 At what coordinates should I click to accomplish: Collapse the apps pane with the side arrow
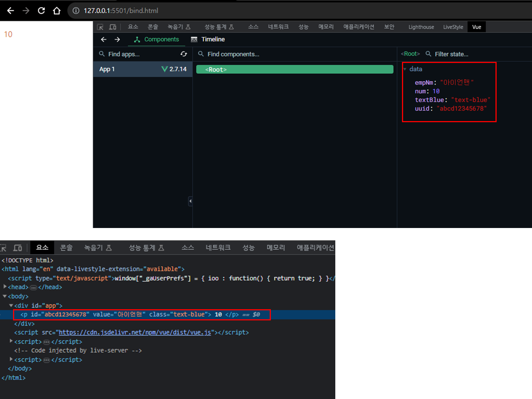pyautogui.click(x=190, y=201)
